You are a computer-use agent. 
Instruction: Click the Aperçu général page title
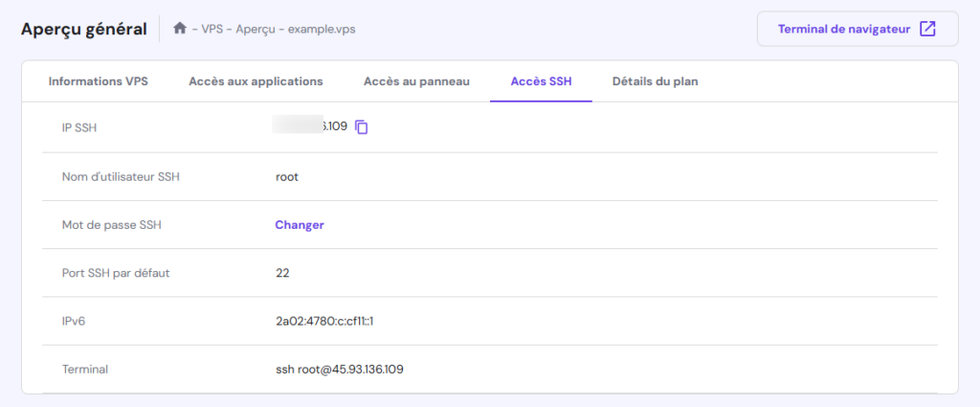[84, 30]
